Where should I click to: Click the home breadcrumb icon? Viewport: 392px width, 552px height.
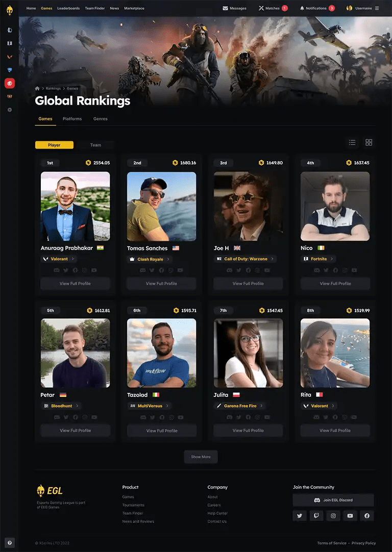tap(37, 88)
